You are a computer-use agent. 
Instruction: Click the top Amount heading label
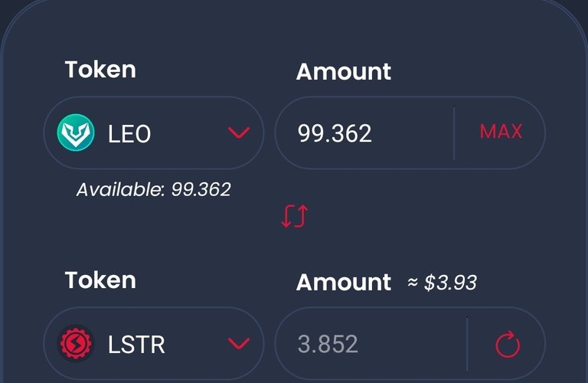click(344, 72)
